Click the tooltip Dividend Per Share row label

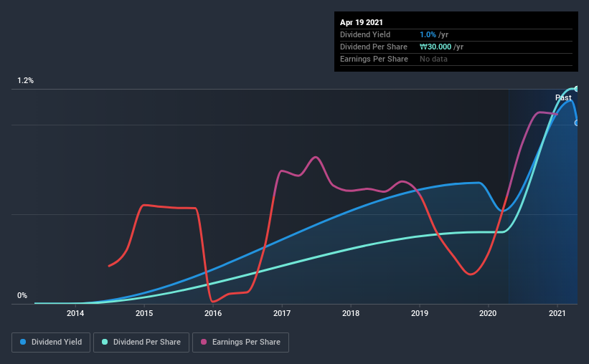pyautogui.click(x=373, y=47)
